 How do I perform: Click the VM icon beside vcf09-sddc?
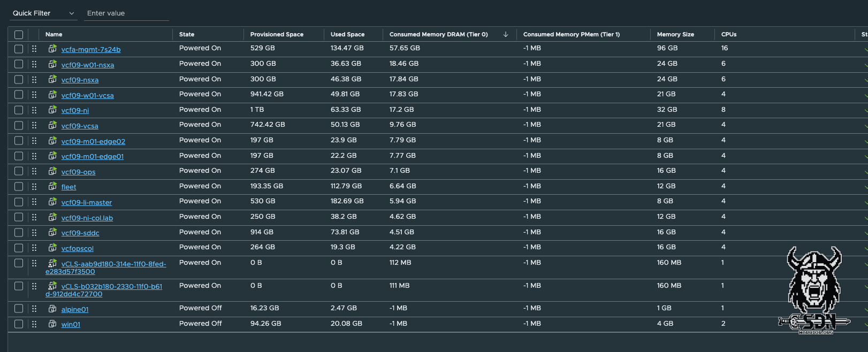click(x=52, y=232)
